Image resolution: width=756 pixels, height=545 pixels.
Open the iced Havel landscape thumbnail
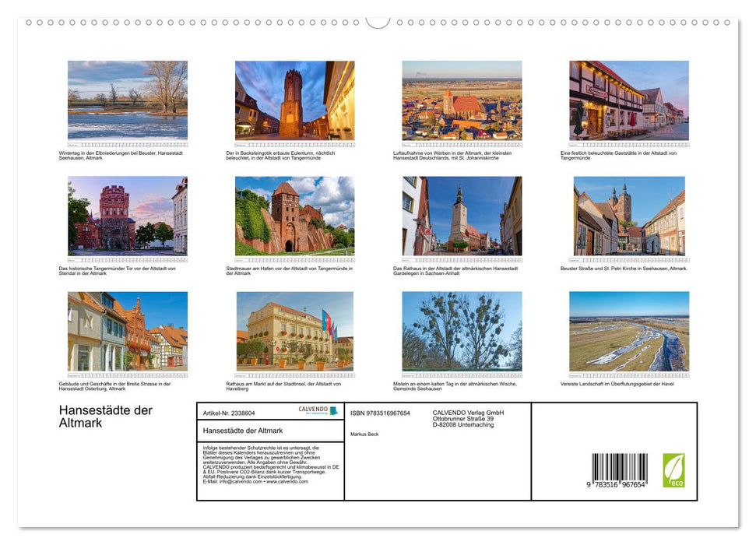[629, 332]
